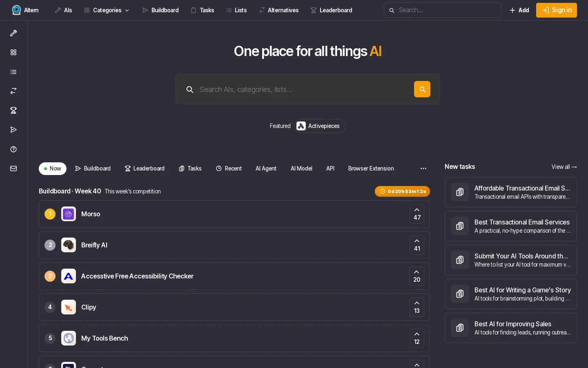Switch to the Browser Extension tab
The width and height of the screenshot is (588, 368).
coord(371,168)
